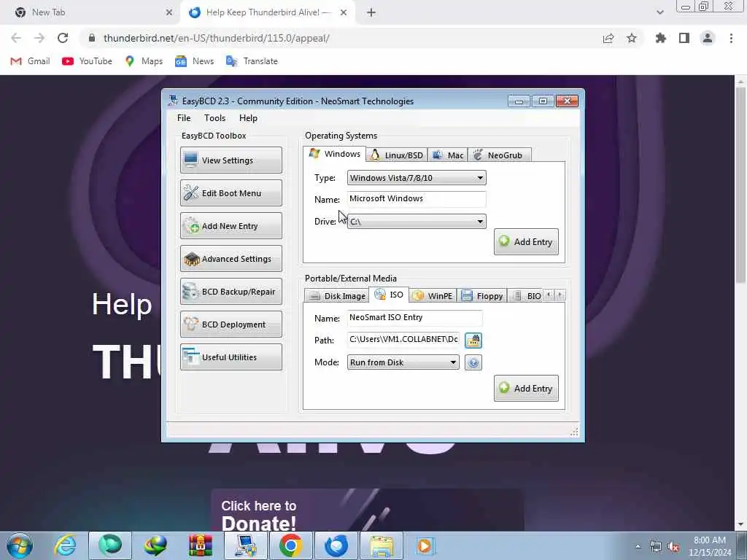Open Chrome three-dot menu
This screenshot has height=560, width=747.
(731, 38)
